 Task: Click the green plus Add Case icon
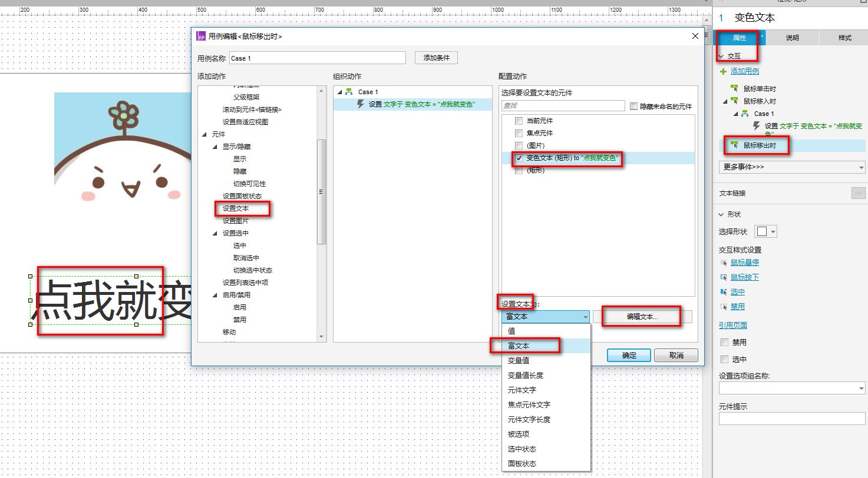coord(723,71)
